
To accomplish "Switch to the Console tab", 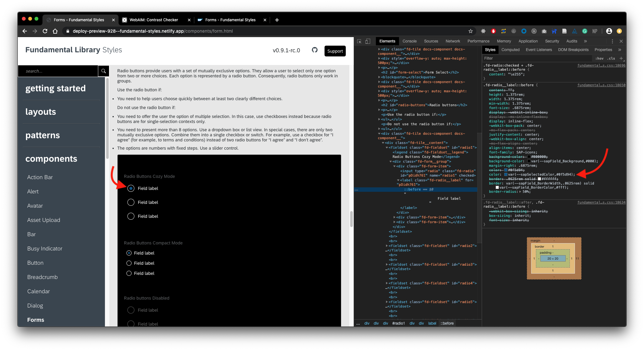I will pyautogui.click(x=409, y=41).
